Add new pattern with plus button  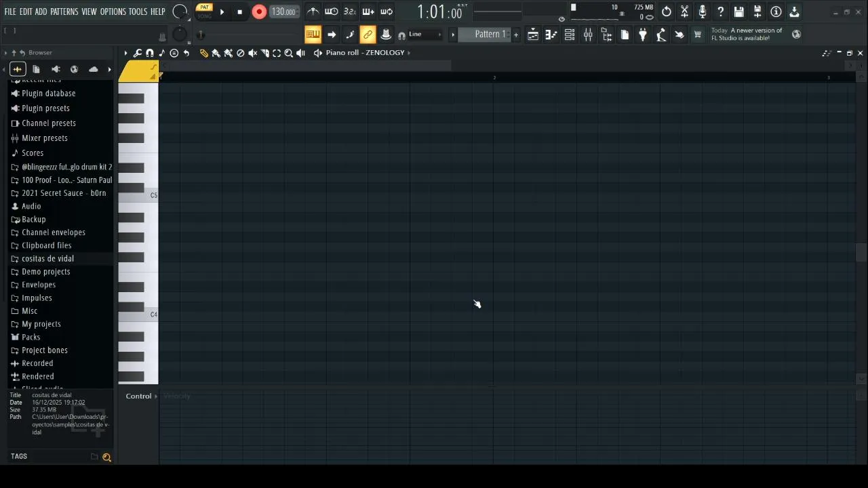(x=516, y=35)
